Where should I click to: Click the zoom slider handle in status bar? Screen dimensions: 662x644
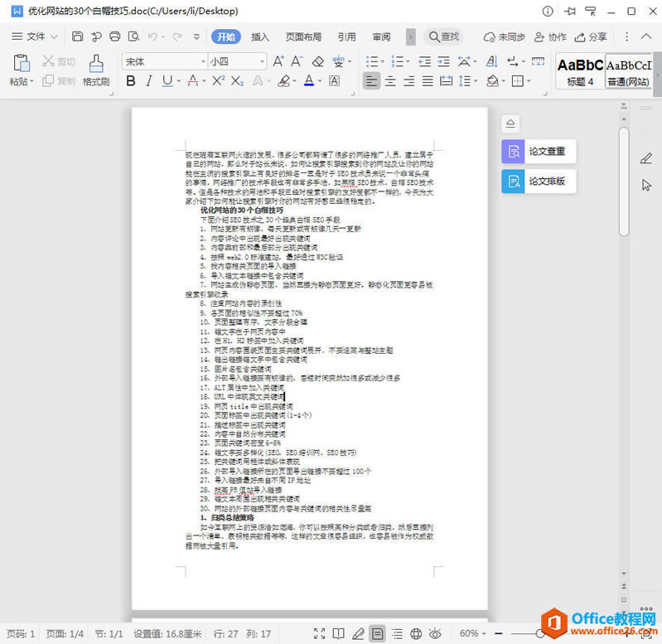click(540, 633)
